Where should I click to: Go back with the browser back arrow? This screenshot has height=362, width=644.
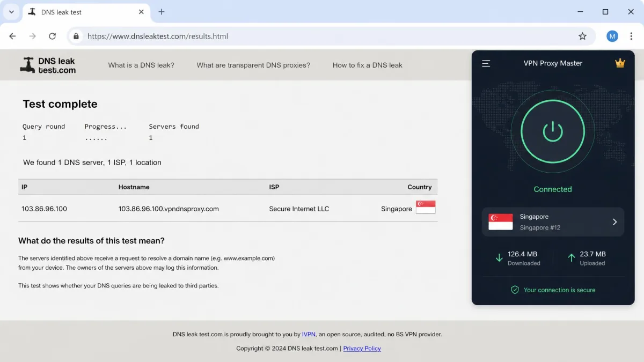(12, 36)
